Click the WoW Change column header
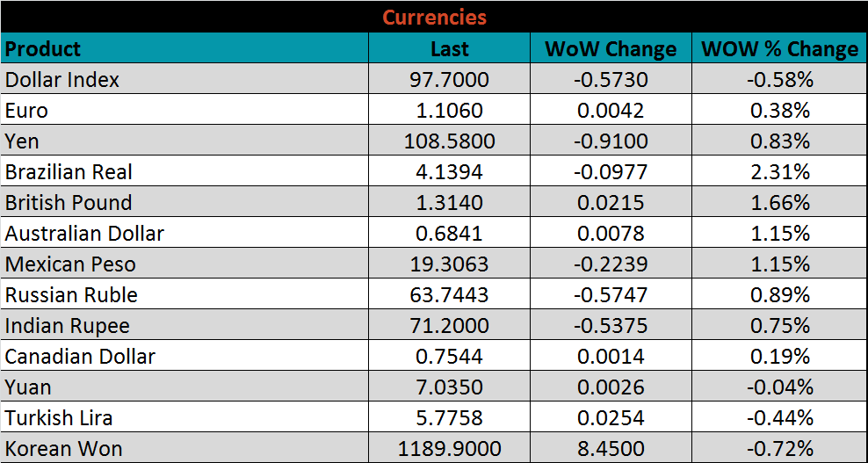 click(x=611, y=49)
